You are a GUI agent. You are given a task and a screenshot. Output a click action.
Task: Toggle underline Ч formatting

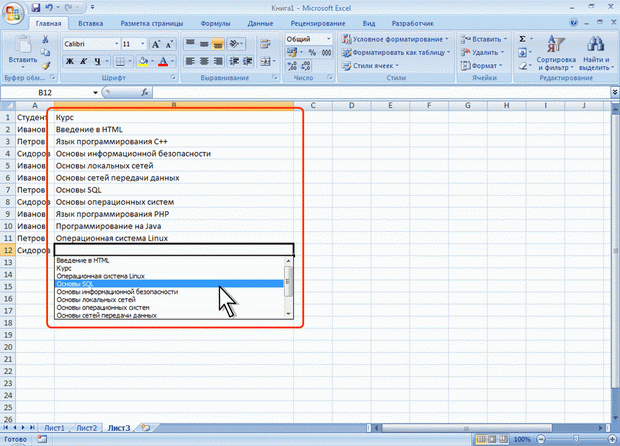97,61
